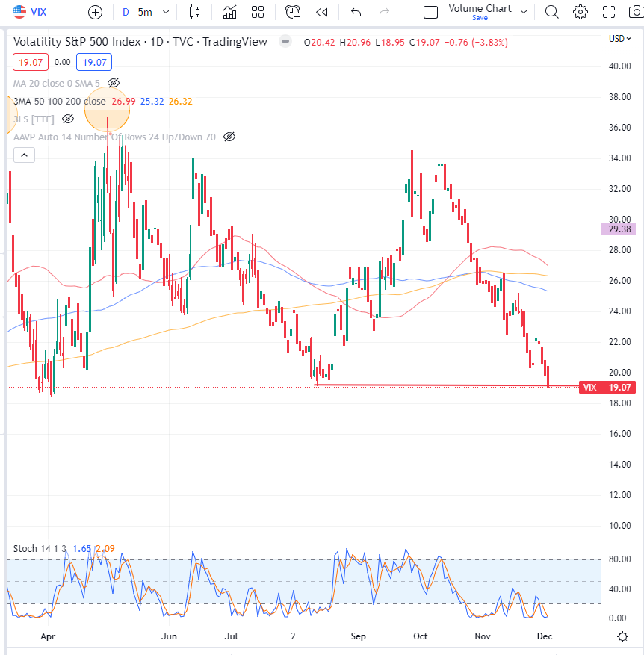This screenshot has height=655, width=644.
Task: Click the Dec date label on the time axis
Action: (545, 636)
